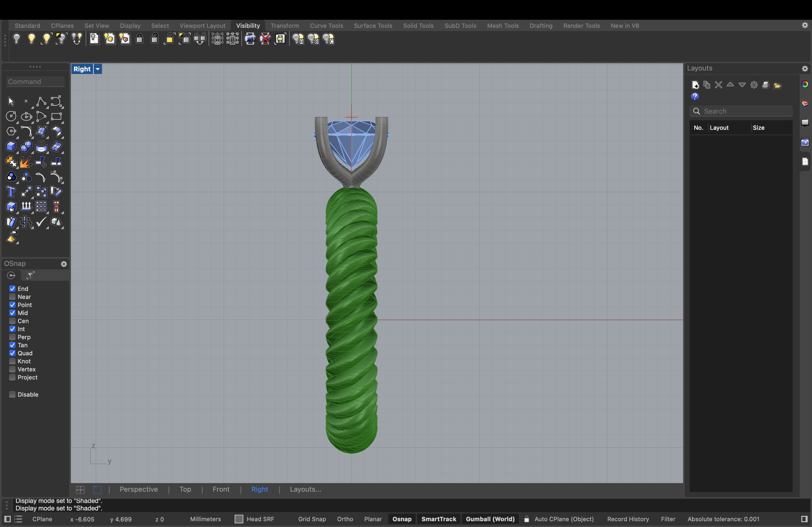The image size is (812, 527).
Task: Click the Hide objects lightbulb icon
Action: click(17, 39)
